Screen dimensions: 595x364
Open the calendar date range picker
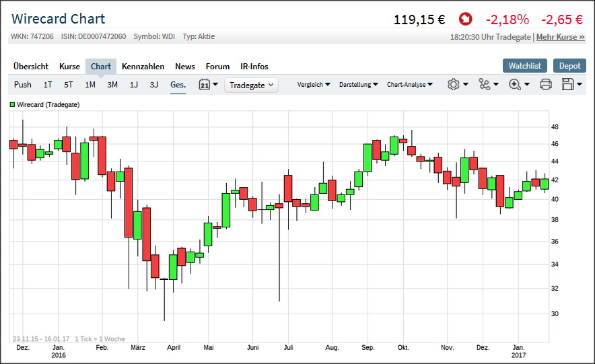point(204,84)
